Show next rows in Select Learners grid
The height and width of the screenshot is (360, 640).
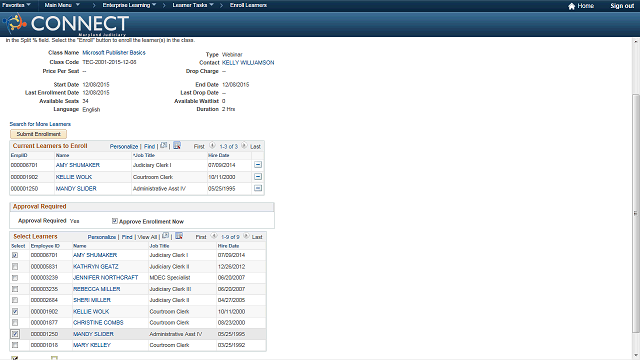coord(246,236)
